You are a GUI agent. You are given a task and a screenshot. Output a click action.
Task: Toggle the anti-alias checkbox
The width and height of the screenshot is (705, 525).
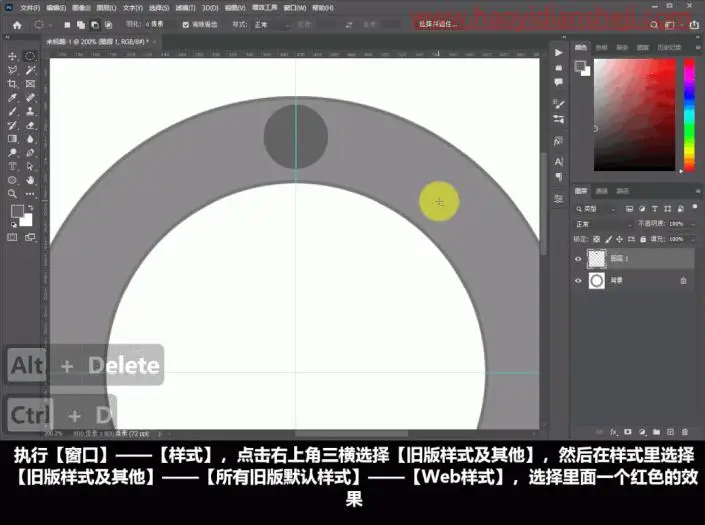(186, 25)
